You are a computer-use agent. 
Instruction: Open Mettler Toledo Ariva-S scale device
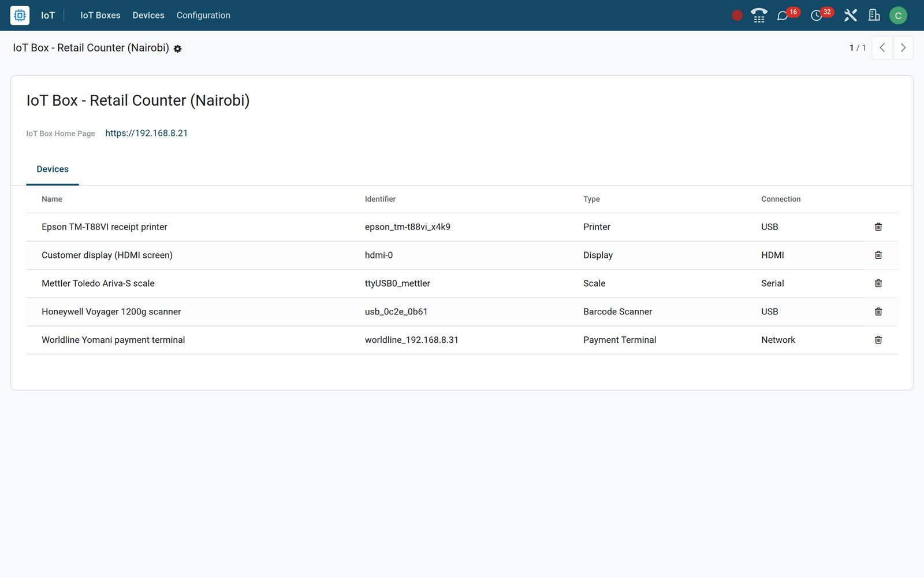click(x=98, y=284)
